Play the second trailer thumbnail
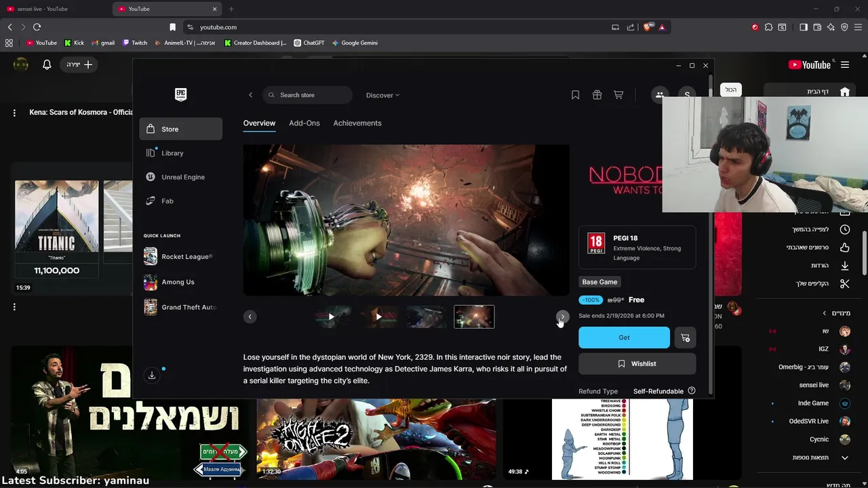The image size is (868, 488). [379, 317]
